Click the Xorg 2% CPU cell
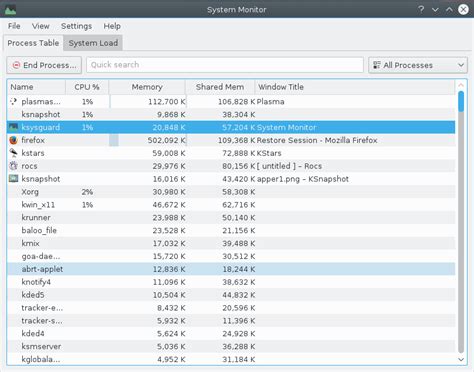This screenshot has height=372, width=474. click(x=87, y=192)
